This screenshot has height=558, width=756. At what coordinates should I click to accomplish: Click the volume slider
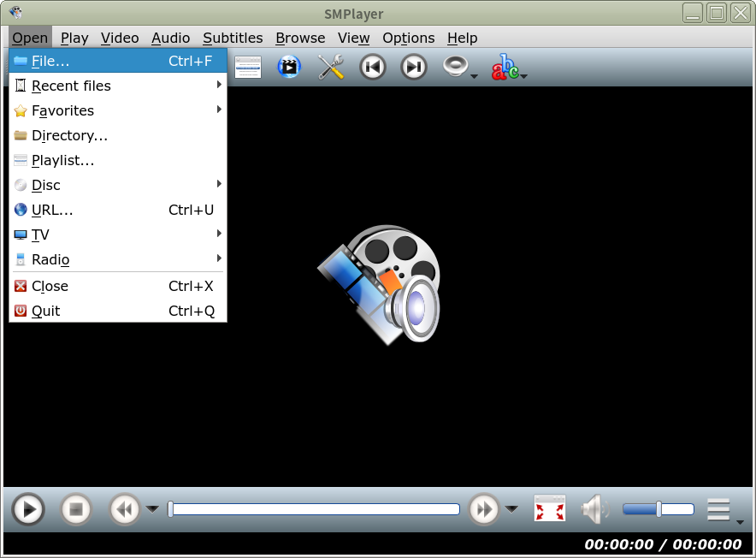coord(658,509)
